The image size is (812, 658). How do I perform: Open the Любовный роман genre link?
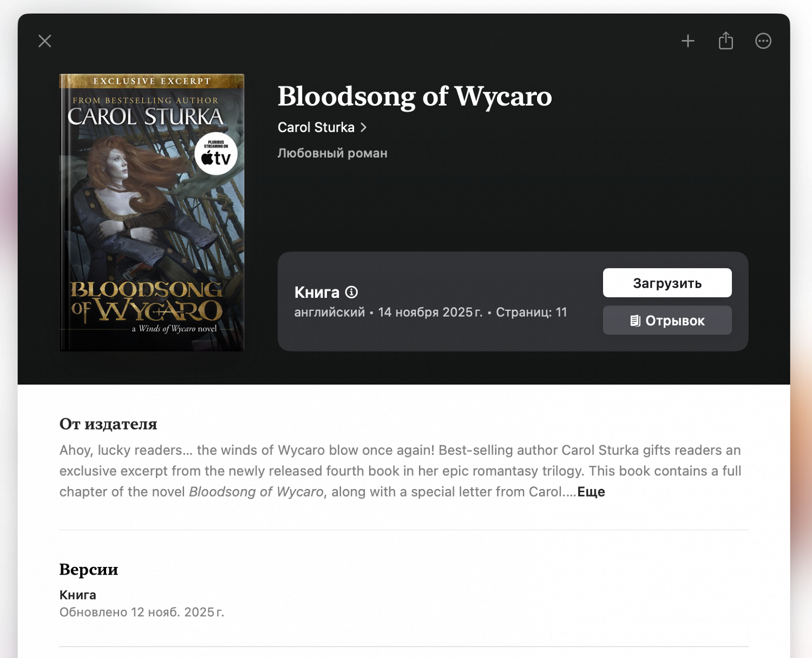332,153
